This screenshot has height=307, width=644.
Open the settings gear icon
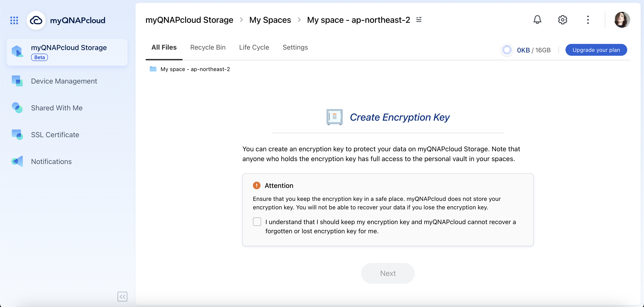pyautogui.click(x=563, y=20)
